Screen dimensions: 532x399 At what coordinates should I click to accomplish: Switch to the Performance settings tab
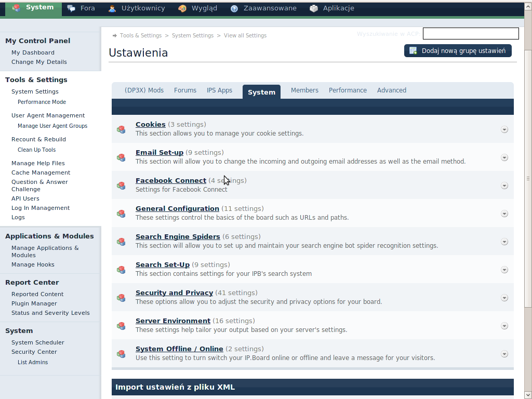point(348,90)
